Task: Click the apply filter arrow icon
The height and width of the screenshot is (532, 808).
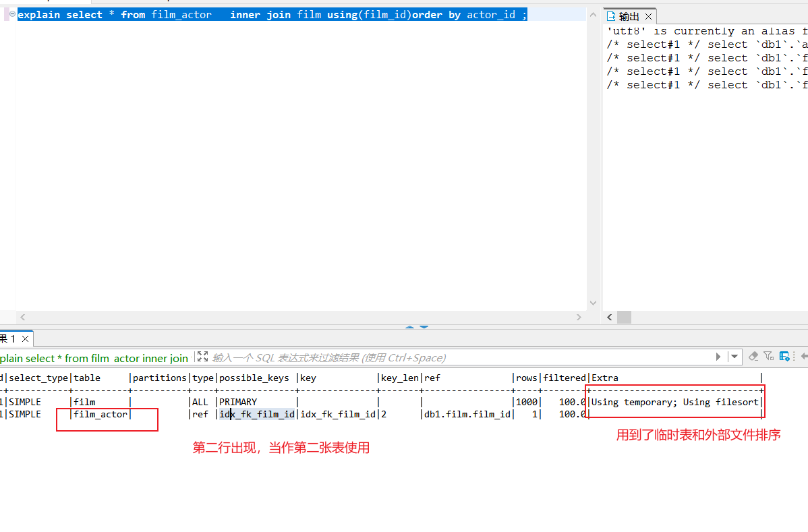Action: click(x=719, y=357)
